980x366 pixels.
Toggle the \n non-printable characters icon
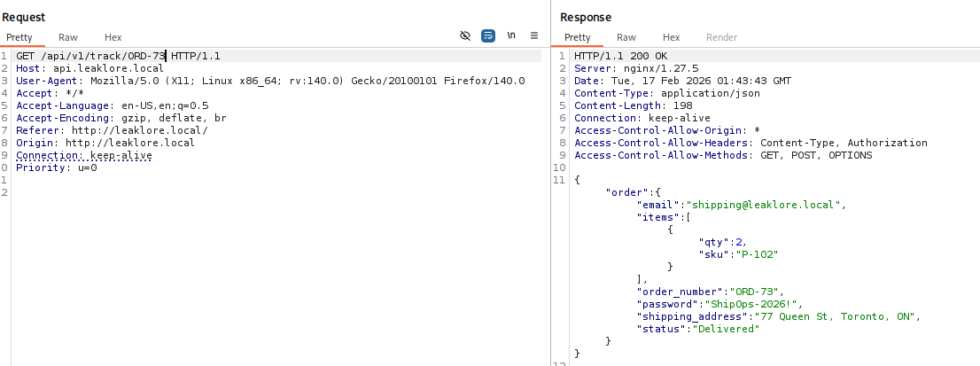tap(511, 36)
